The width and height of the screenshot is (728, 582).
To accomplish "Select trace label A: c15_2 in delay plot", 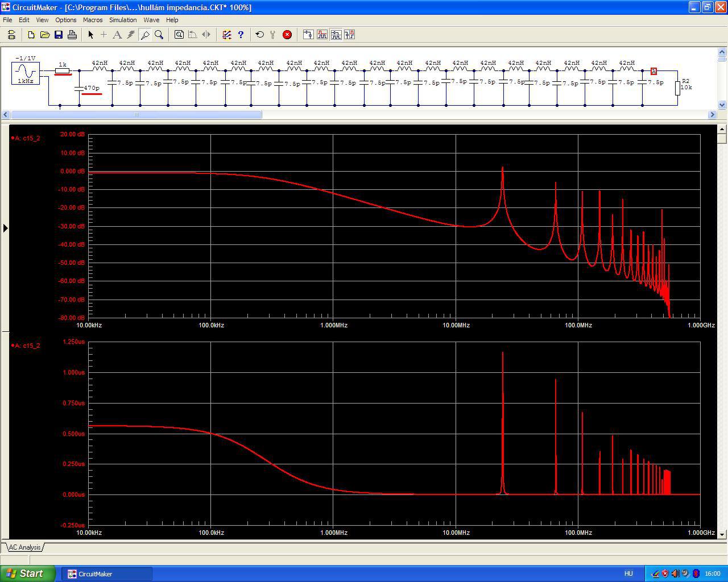I will coord(26,346).
